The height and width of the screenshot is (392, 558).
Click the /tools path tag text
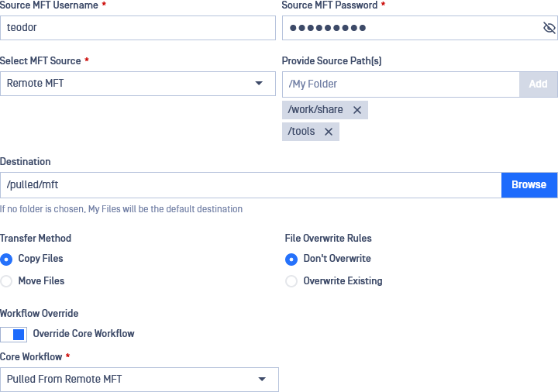click(x=301, y=132)
